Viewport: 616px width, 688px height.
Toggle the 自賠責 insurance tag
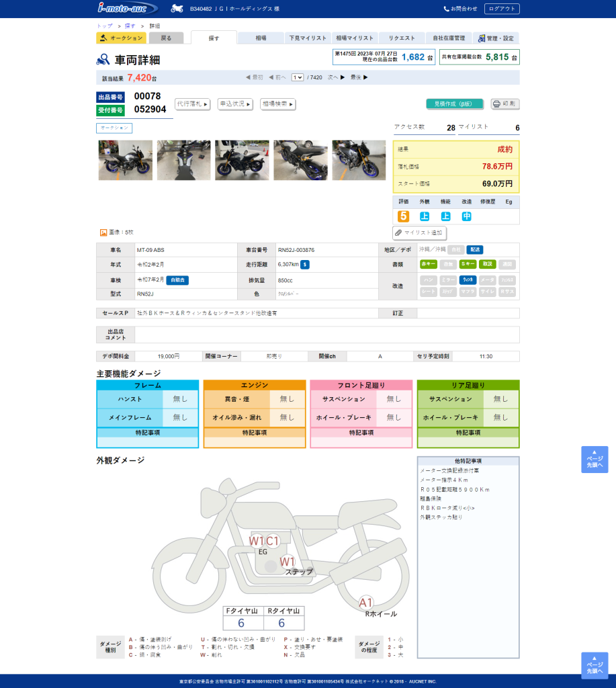click(x=177, y=279)
